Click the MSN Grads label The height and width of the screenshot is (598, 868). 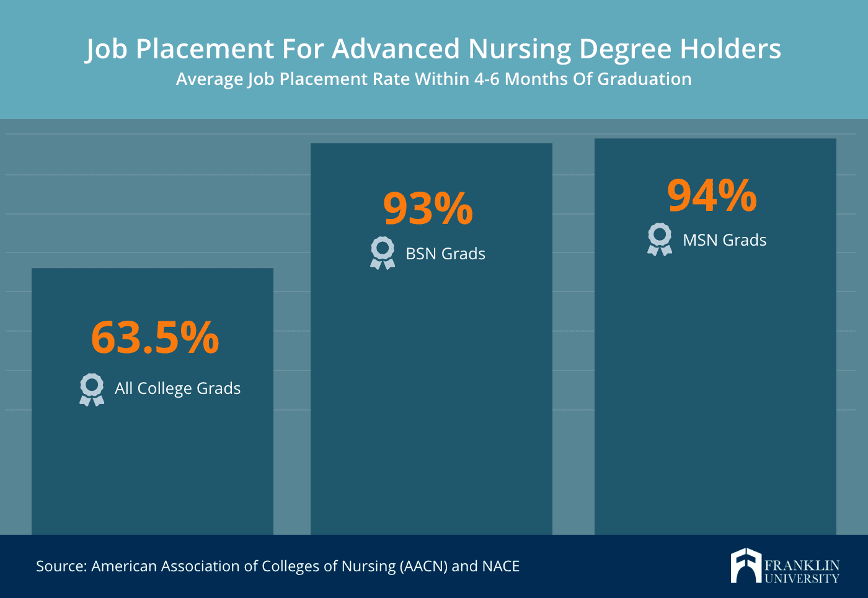coord(724,240)
